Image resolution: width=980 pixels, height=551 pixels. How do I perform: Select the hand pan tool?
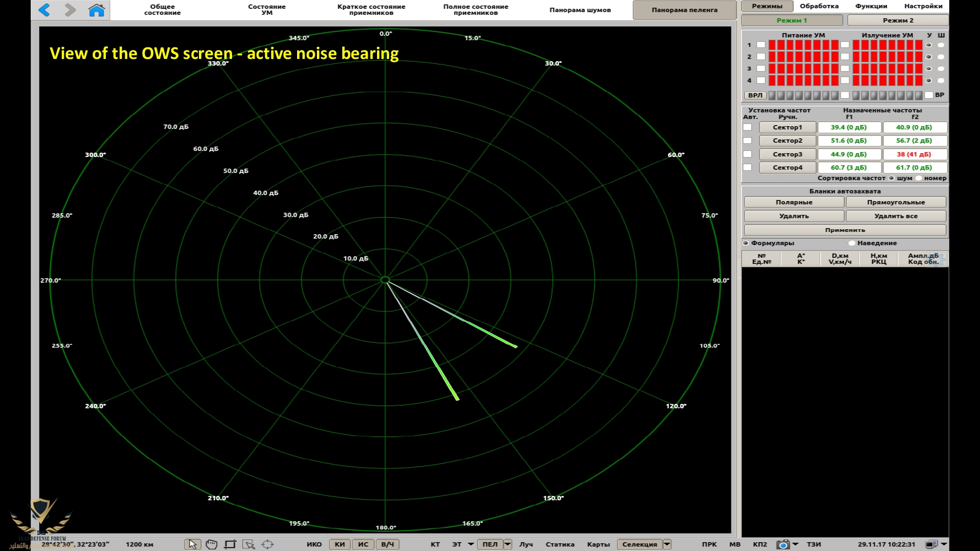click(x=211, y=544)
